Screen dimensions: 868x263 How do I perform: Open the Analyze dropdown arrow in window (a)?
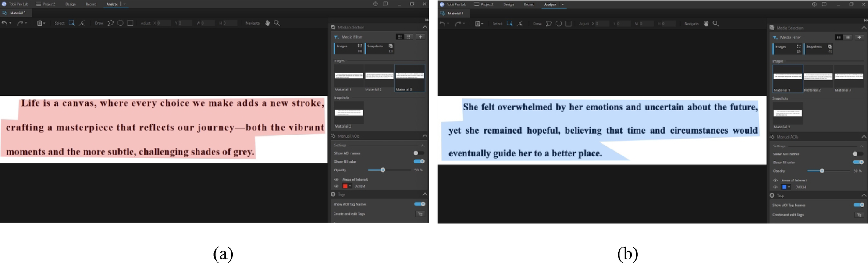[x=125, y=4]
